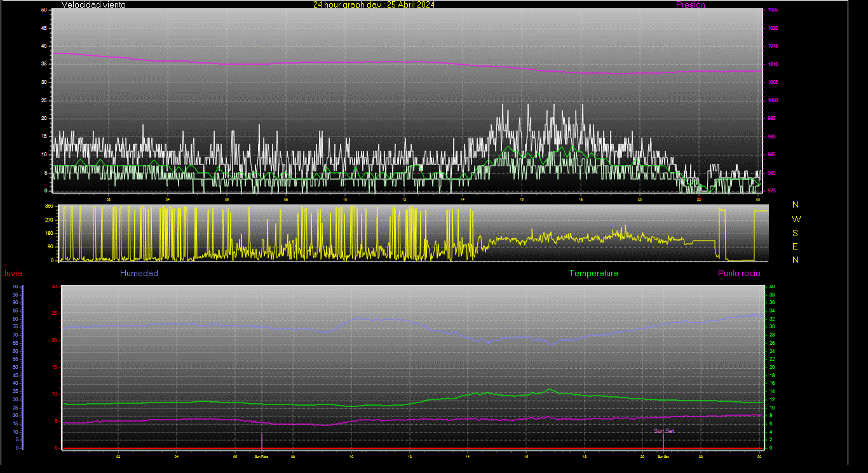Click "1010" on the pressure axis
Image resolution: width=868 pixels, height=473 pixels.
(x=773, y=65)
